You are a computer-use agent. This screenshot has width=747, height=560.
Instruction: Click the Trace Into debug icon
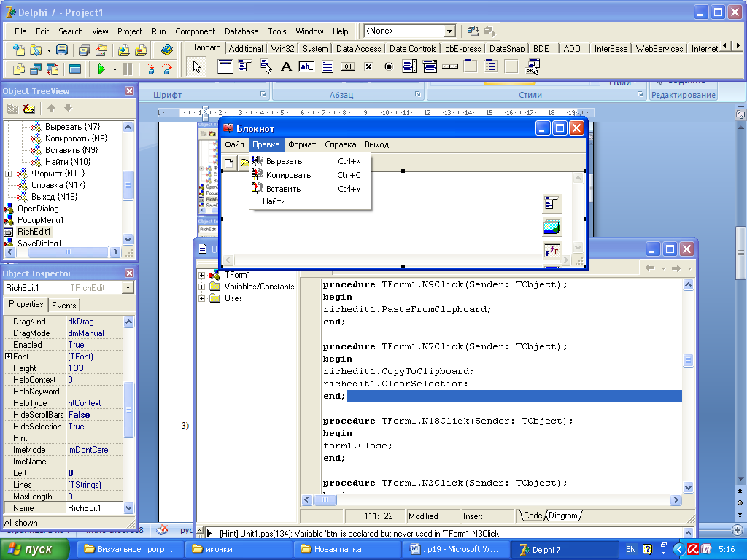(150, 69)
